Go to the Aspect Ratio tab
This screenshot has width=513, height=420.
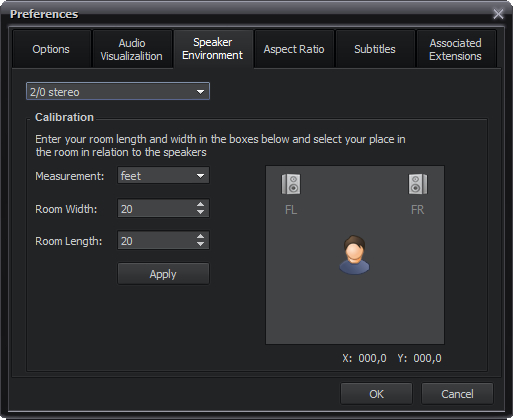point(294,49)
